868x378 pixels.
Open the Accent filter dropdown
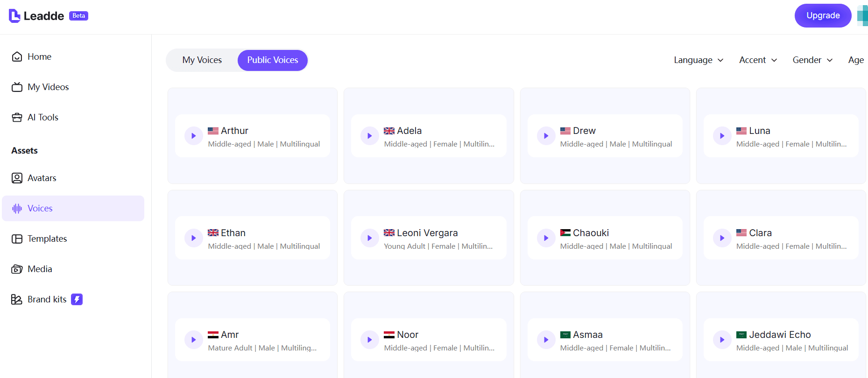coord(758,60)
